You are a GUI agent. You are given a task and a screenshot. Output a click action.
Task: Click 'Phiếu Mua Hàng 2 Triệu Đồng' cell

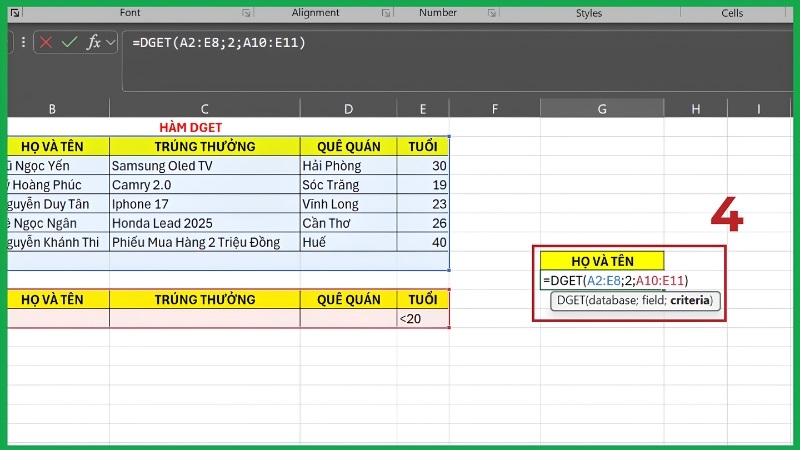pyautogui.click(x=205, y=242)
